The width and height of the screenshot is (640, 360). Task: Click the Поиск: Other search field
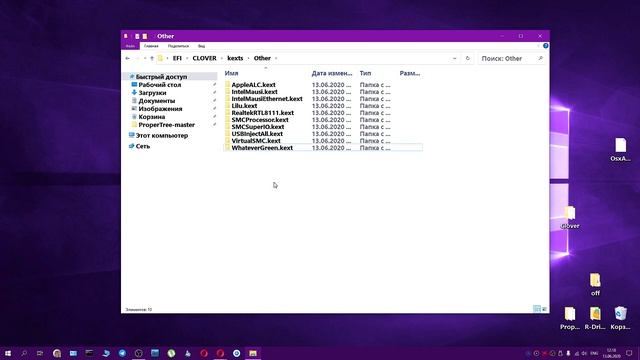point(512,58)
